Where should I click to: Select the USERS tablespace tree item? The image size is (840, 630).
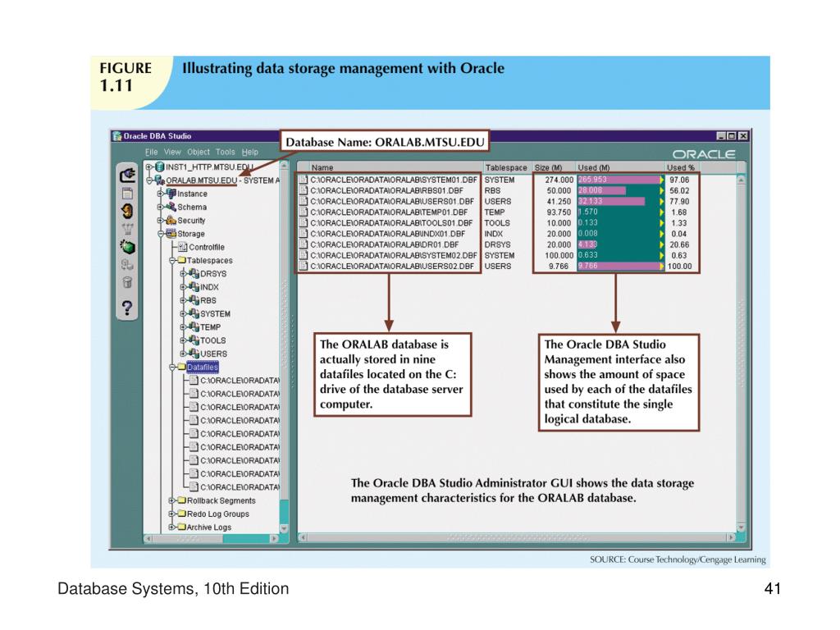pos(214,354)
